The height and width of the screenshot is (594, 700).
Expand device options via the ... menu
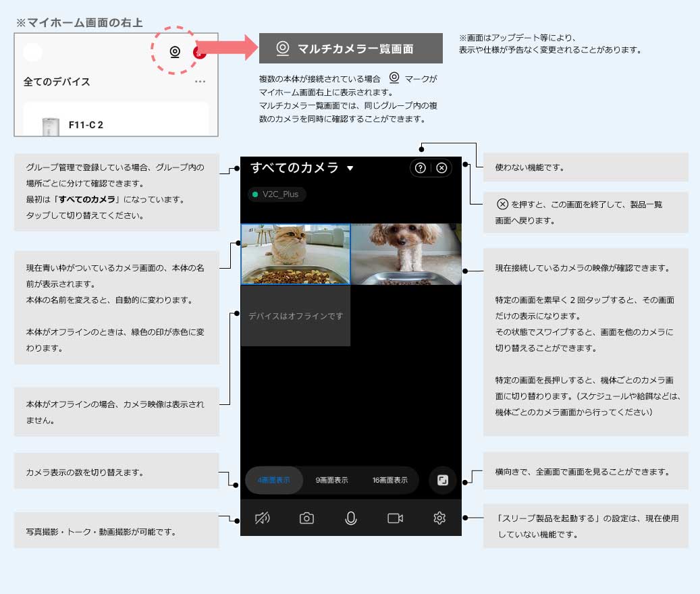(x=200, y=82)
